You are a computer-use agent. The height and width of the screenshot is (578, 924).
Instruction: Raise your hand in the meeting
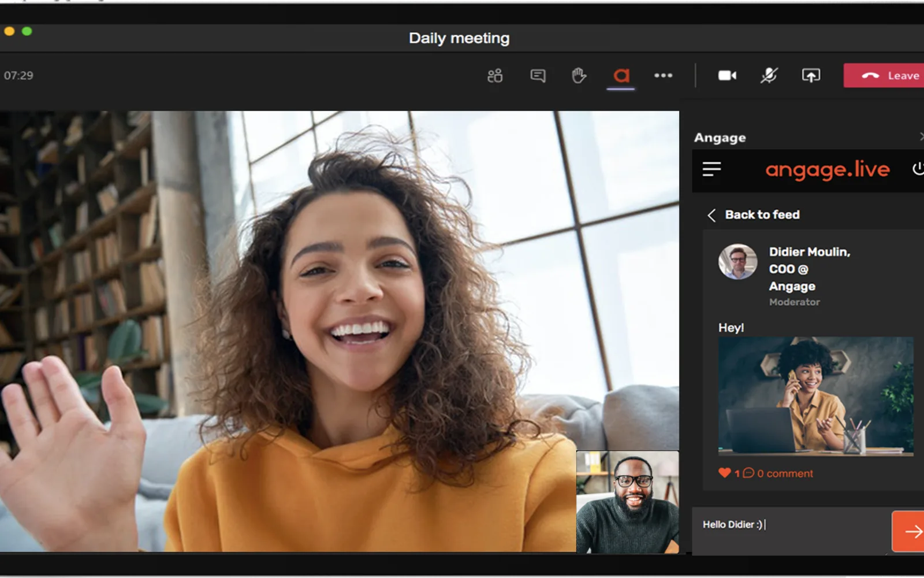click(579, 76)
